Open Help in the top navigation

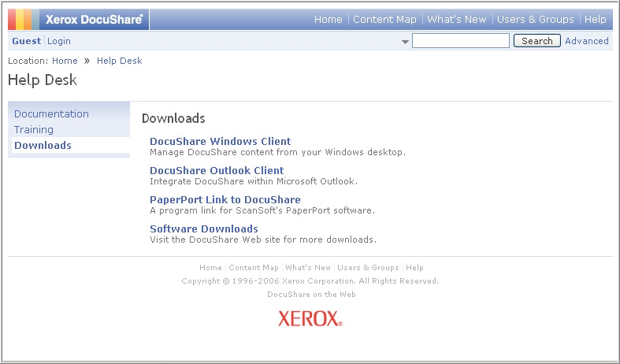(595, 20)
